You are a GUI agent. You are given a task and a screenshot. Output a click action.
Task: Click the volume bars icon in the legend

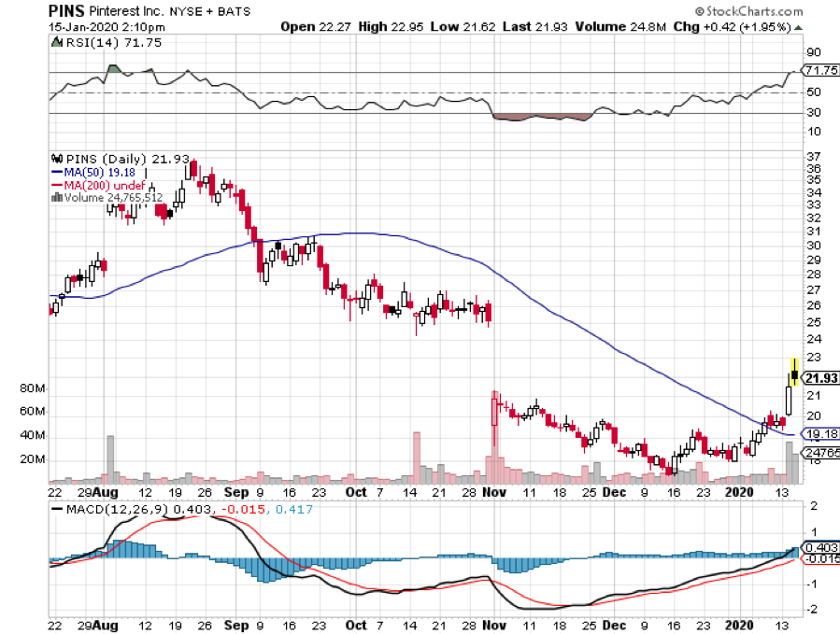coord(56,198)
